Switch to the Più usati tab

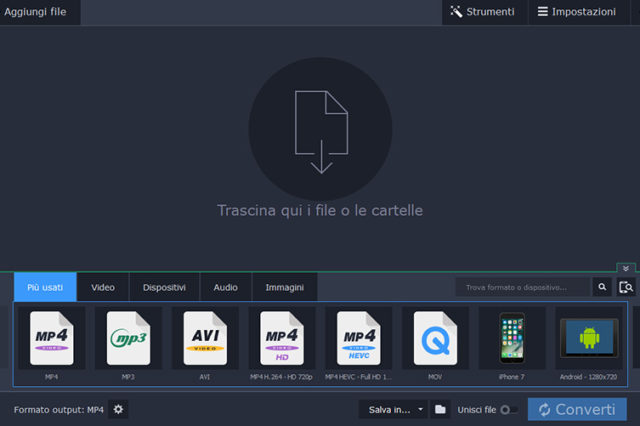(45, 287)
